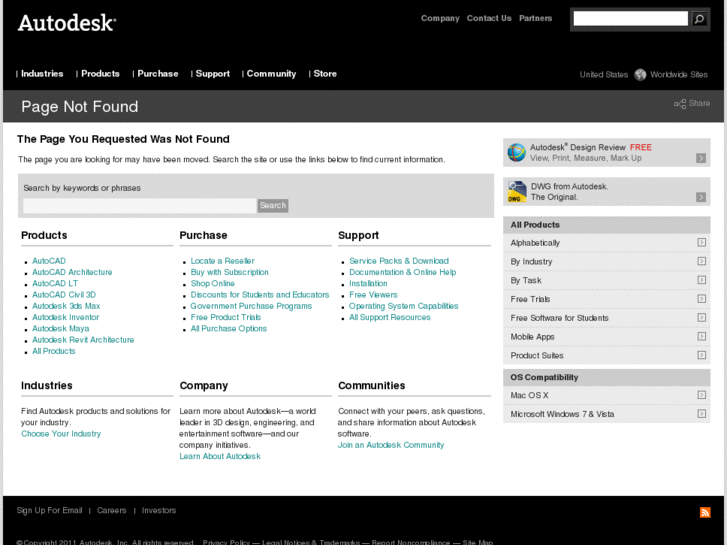
Task: Click Shop Online link
Action: [x=212, y=283]
